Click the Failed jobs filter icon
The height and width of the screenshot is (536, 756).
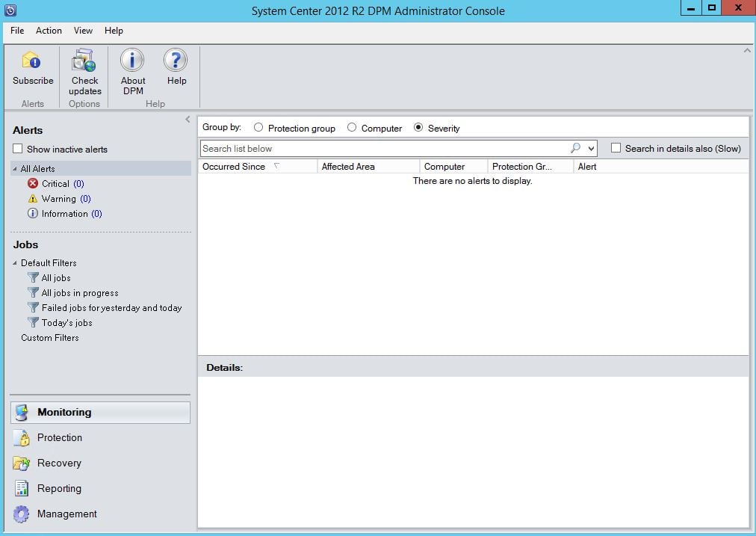tap(34, 307)
